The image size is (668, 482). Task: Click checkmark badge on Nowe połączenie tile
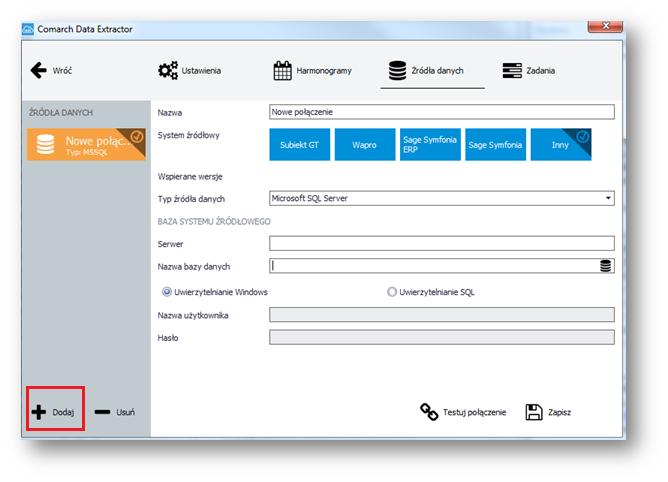137,136
